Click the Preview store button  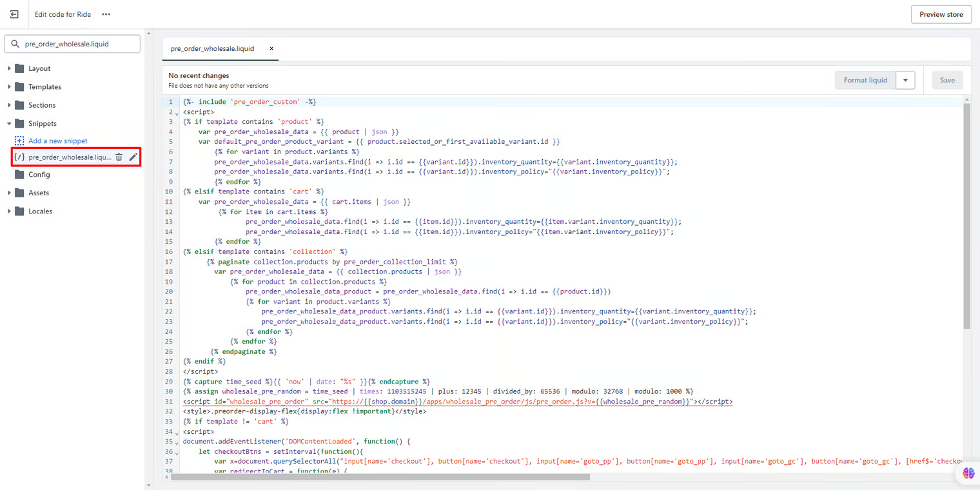tap(941, 14)
